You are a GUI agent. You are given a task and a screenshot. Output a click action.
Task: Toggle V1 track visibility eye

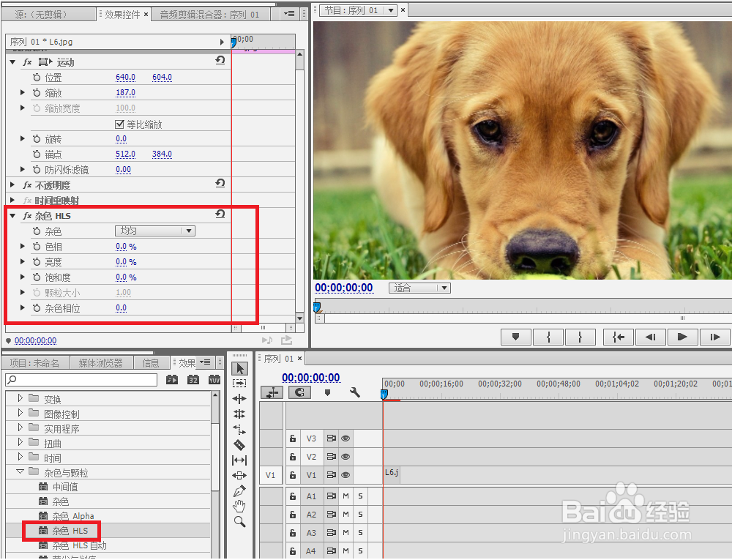point(346,475)
